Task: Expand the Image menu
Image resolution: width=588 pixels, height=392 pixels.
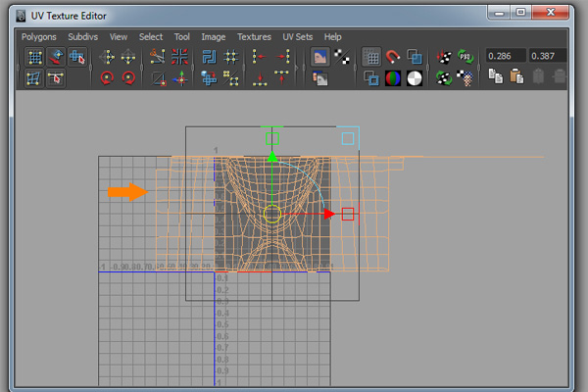Action: [213, 36]
